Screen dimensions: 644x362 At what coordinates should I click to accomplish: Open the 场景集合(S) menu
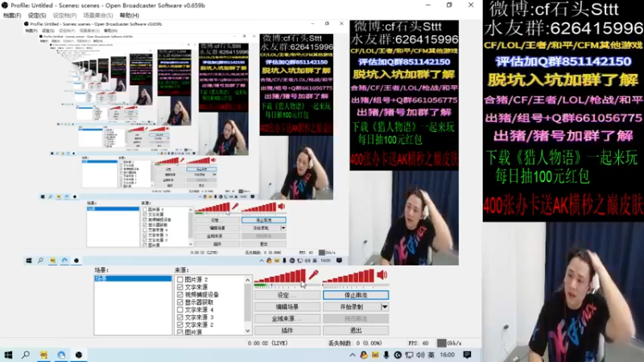coord(97,15)
